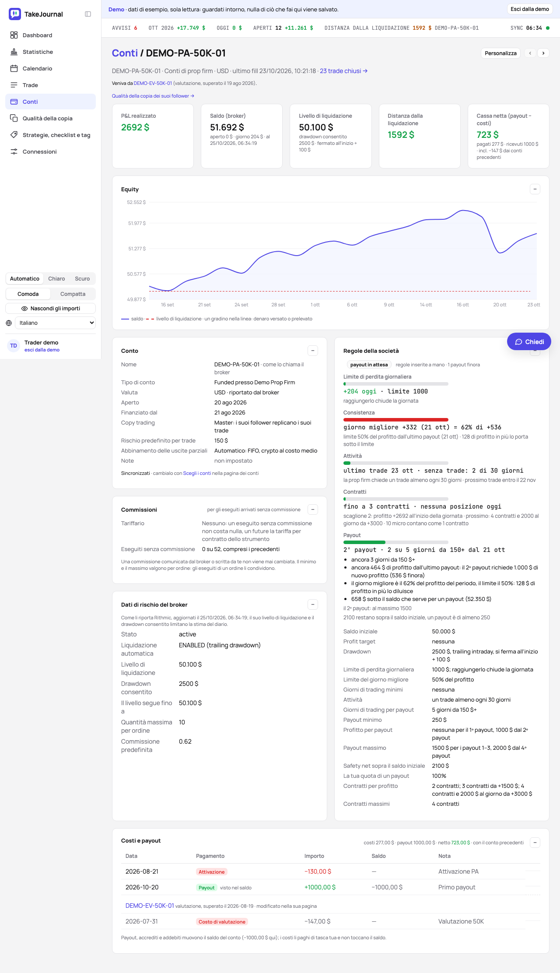Select Conti in the sidebar menu
The width and height of the screenshot is (560, 973).
51,102
